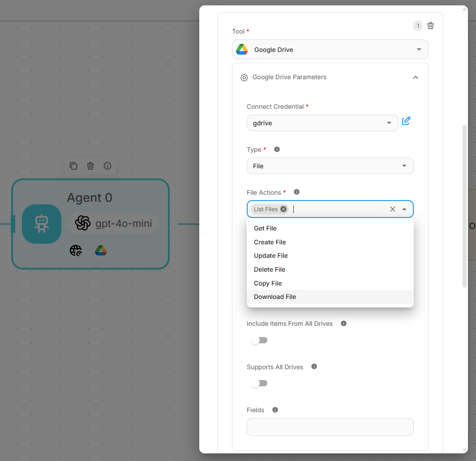Enable Include Items From All Drives toggle
This screenshot has width=476, height=461.
pyautogui.click(x=259, y=340)
